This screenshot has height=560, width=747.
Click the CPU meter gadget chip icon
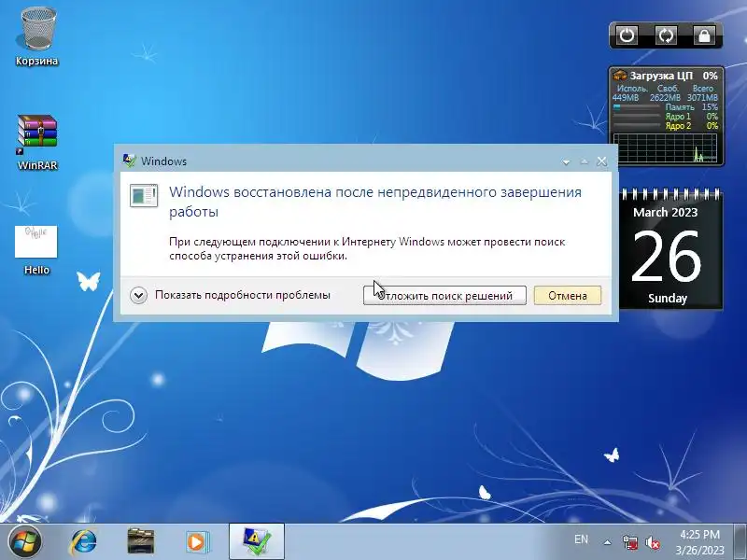(x=619, y=76)
